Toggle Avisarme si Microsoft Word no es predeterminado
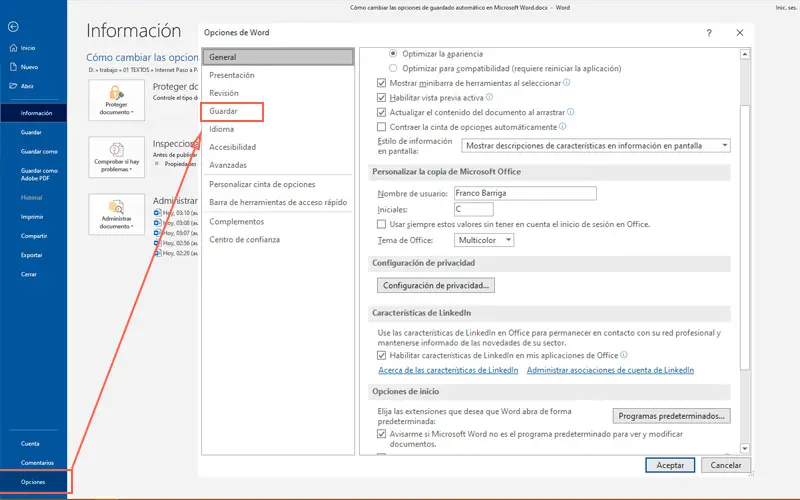This screenshot has width=800, height=500. (381, 434)
